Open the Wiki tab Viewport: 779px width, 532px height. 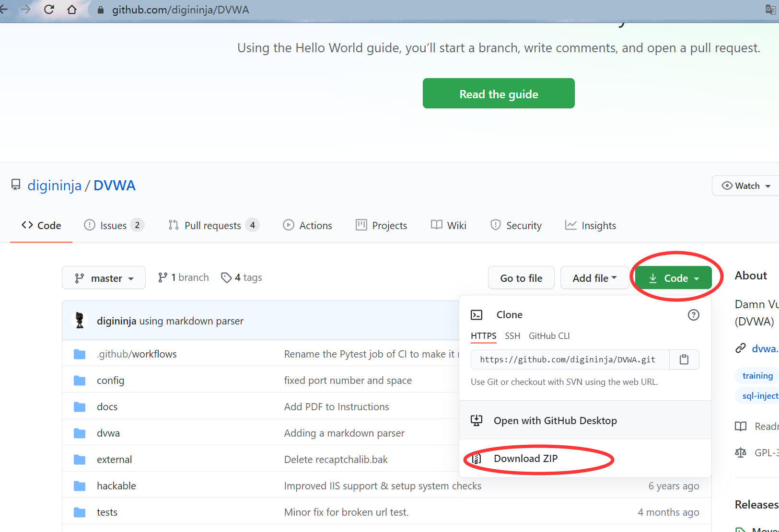tap(448, 225)
